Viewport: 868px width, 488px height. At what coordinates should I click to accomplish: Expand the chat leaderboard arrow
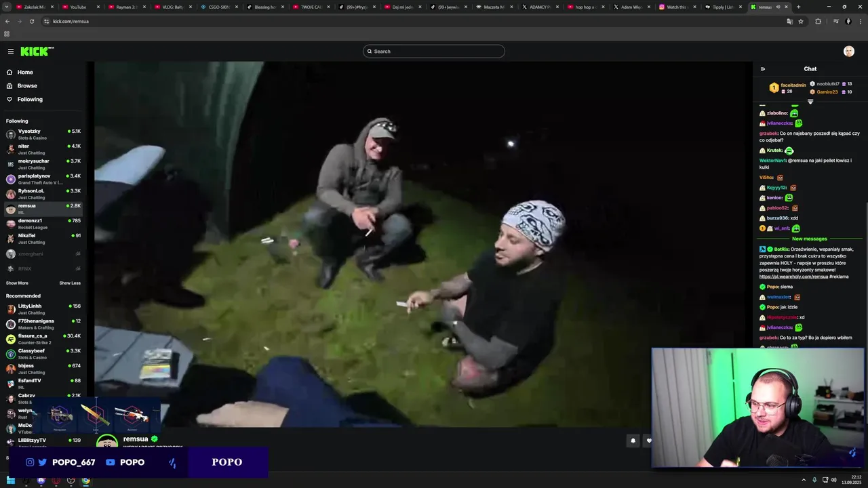pos(810,102)
